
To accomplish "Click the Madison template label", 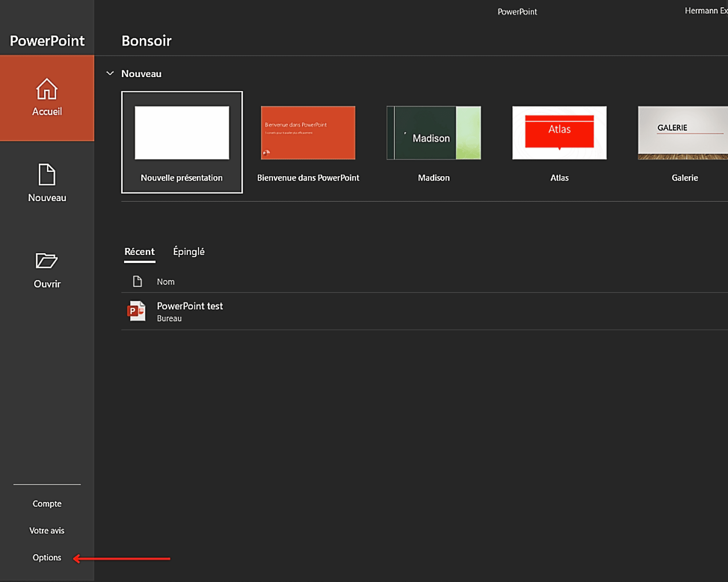I will [434, 178].
